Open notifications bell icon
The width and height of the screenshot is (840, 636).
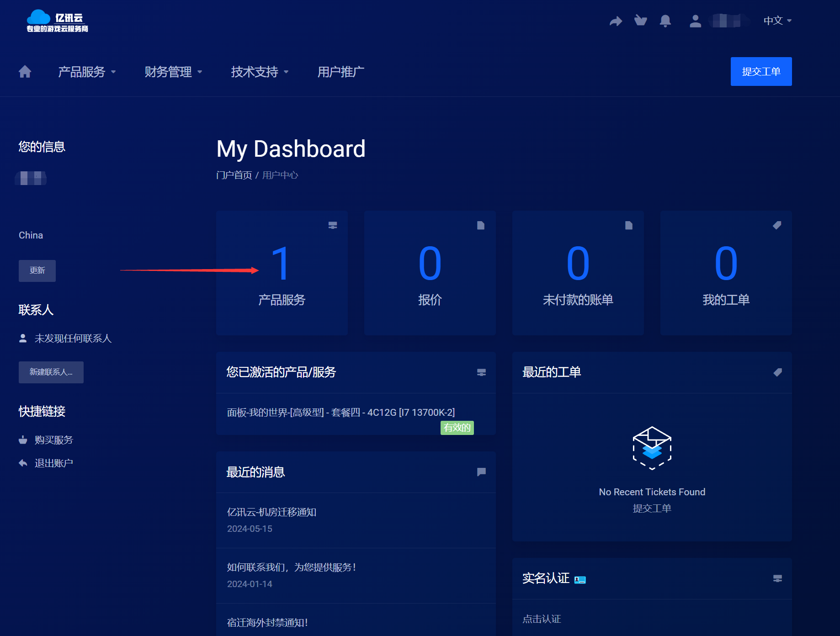click(665, 21)
